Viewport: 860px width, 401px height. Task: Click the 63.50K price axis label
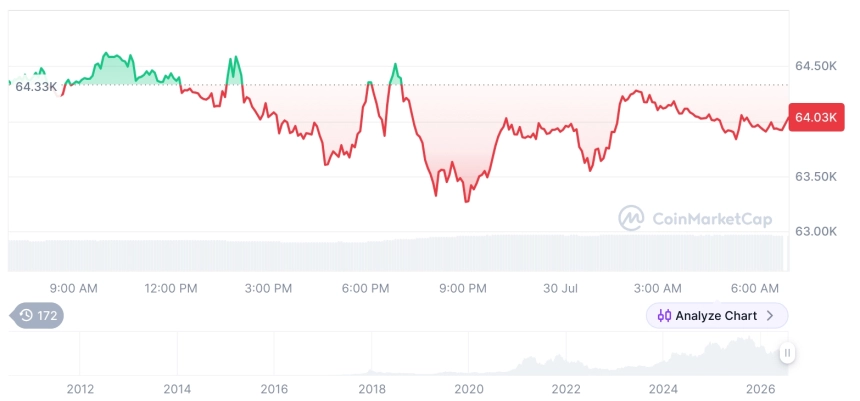tap(816, 177)
